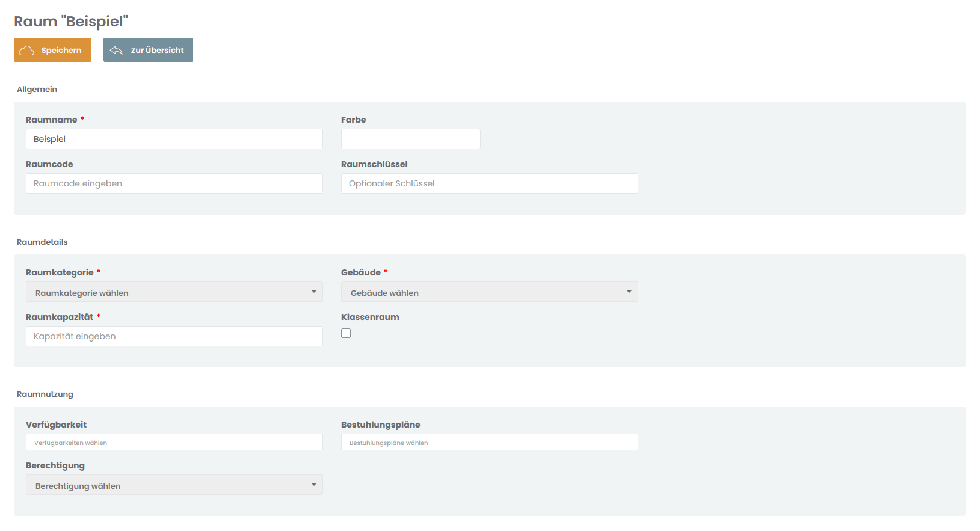Enable the Klassenraum checkbox
Image resolution: width=980 pixels, height=531 pixels.
coord(346,333)
